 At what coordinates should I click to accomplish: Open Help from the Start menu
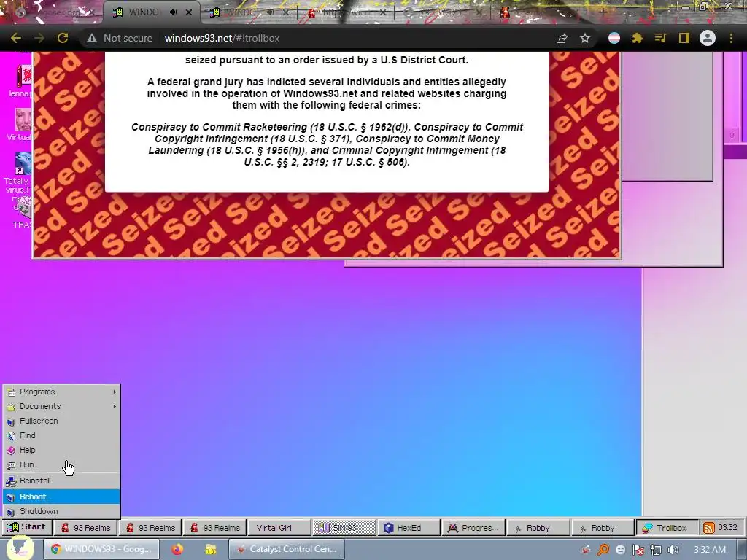pyautogui.click(x=61, y=450)
